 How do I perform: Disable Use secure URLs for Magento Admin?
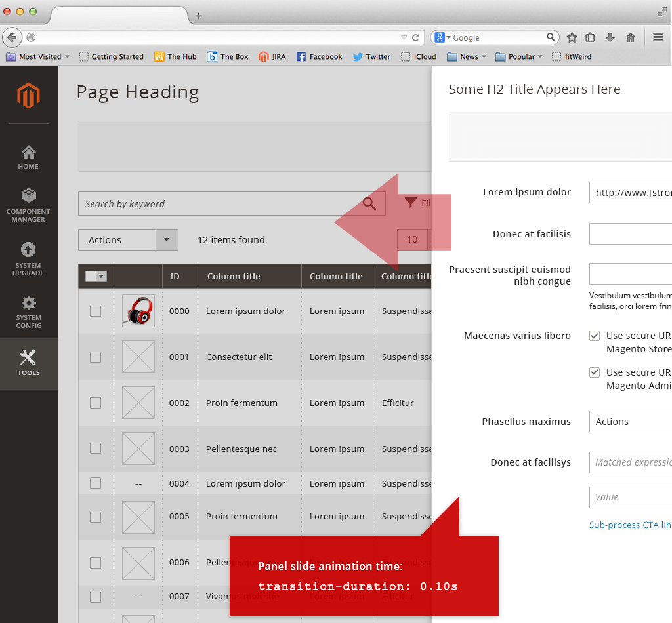click(595, 372)
